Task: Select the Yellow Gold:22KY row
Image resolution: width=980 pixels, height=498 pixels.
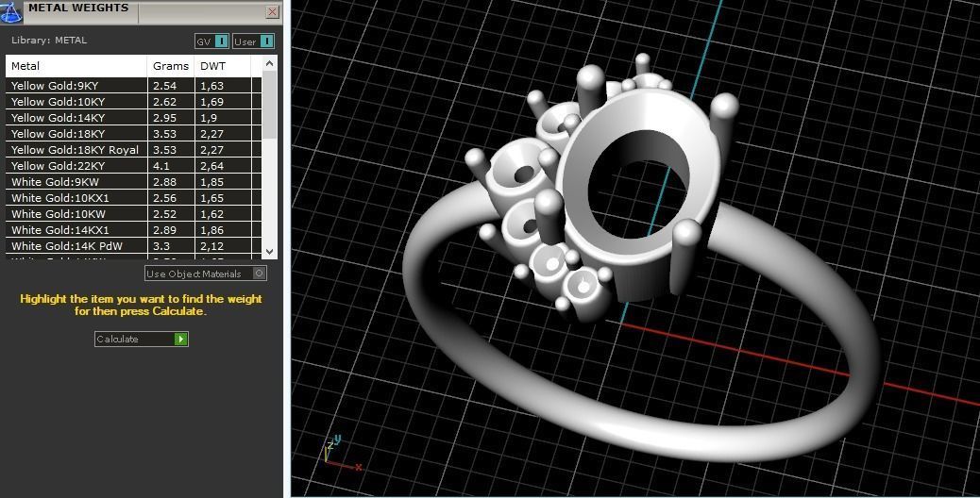Action: click(134, 166)
